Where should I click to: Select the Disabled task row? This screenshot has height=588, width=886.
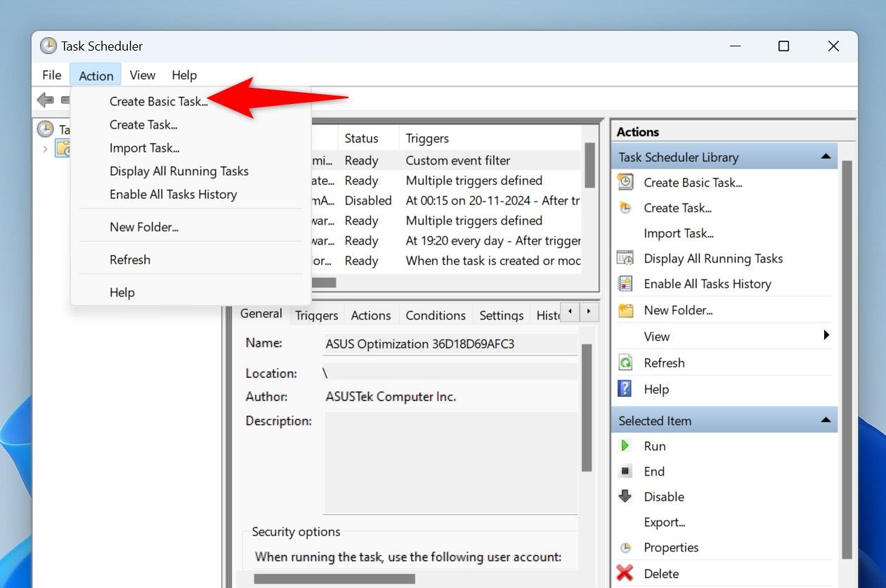(x=448, y=200)
